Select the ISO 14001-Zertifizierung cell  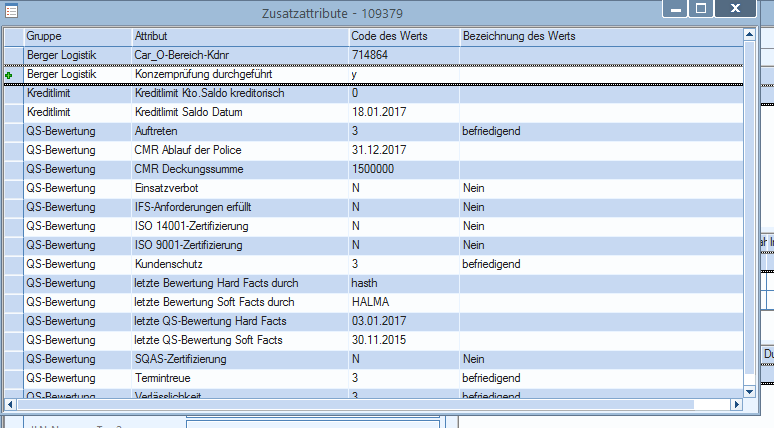tap(240, 226)
